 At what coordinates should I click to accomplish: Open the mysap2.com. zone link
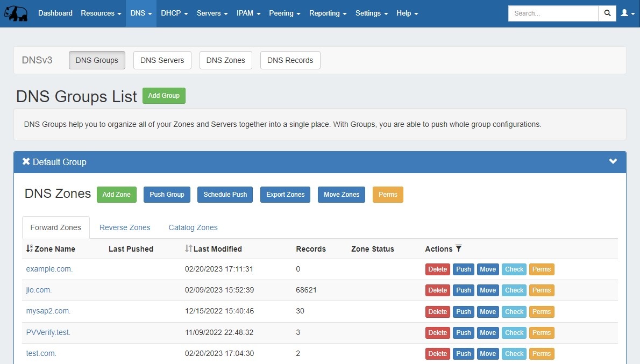coord(48,311)
